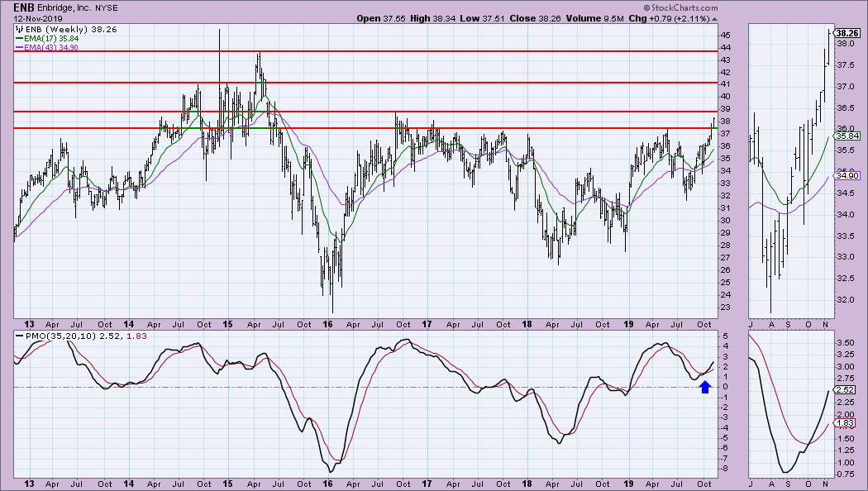Image resolution: width=868 pixels, height=491 pixels.
Task: Click the purple EMA(43) line swatch in legend
Action: [19, 48]
